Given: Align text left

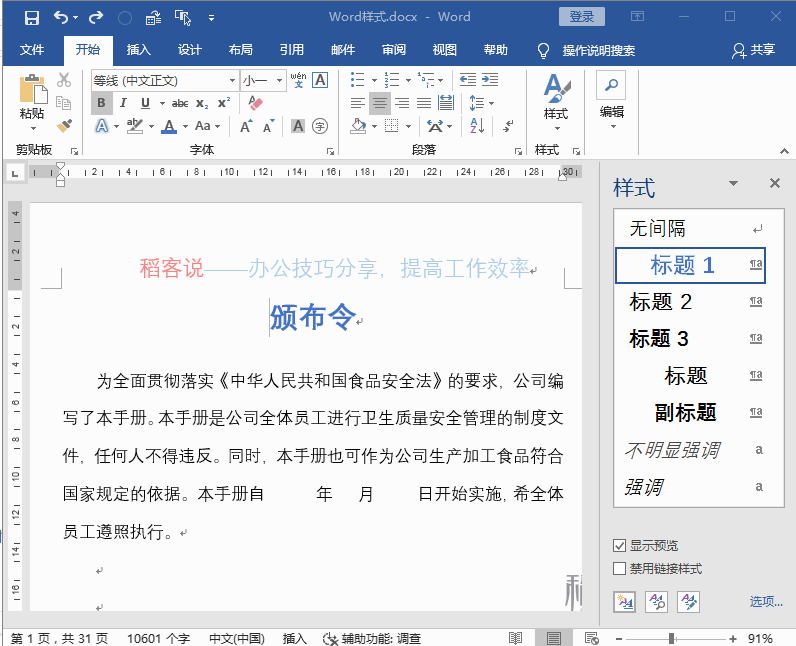Looking at the screenshot, I should [358, 103].
